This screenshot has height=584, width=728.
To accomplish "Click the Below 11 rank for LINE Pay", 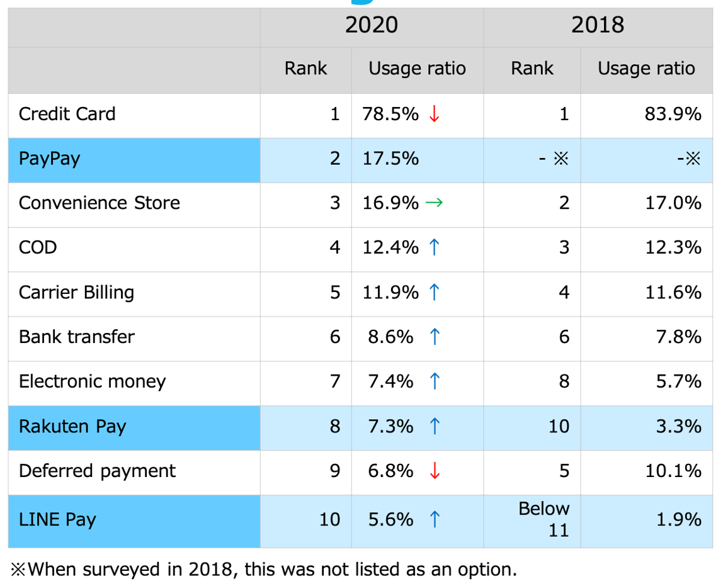I will tap(544, 519).
